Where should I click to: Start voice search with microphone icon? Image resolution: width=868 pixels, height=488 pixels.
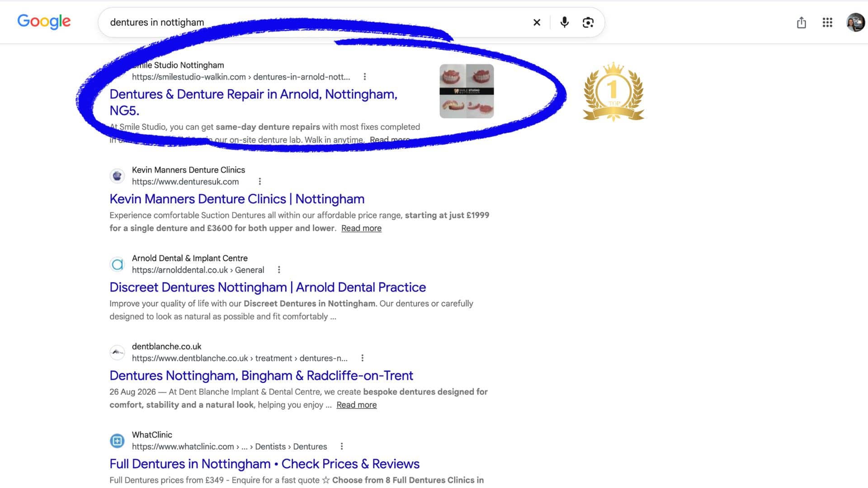tap(564, 22)
